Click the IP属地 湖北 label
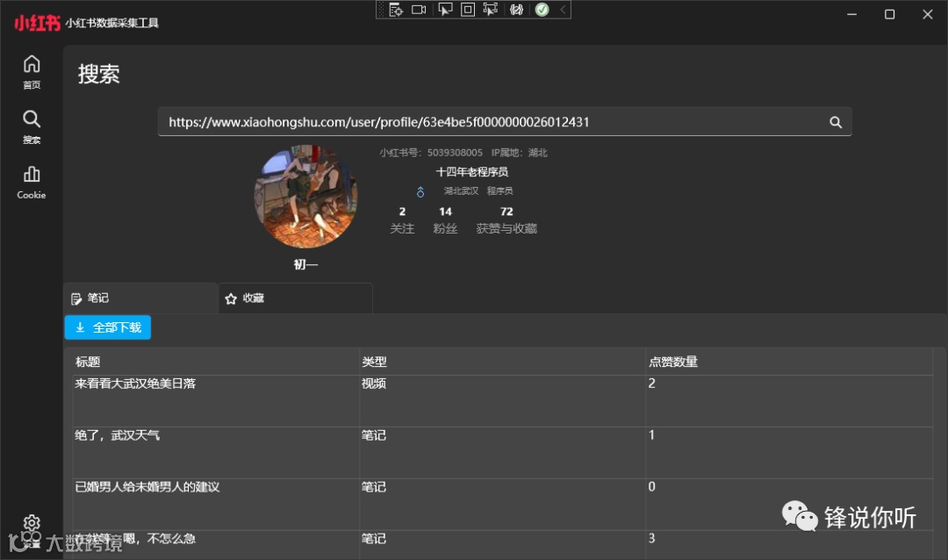 (520, 153)
